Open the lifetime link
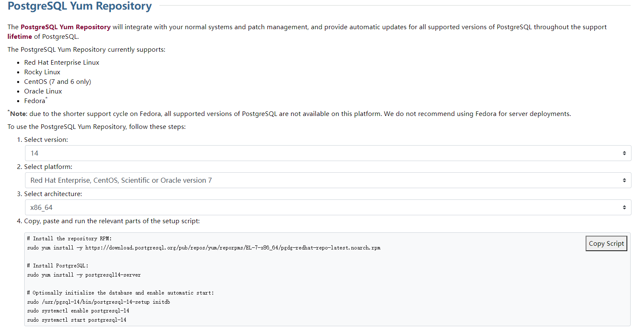644x335 pixels. tap(20, 36)
